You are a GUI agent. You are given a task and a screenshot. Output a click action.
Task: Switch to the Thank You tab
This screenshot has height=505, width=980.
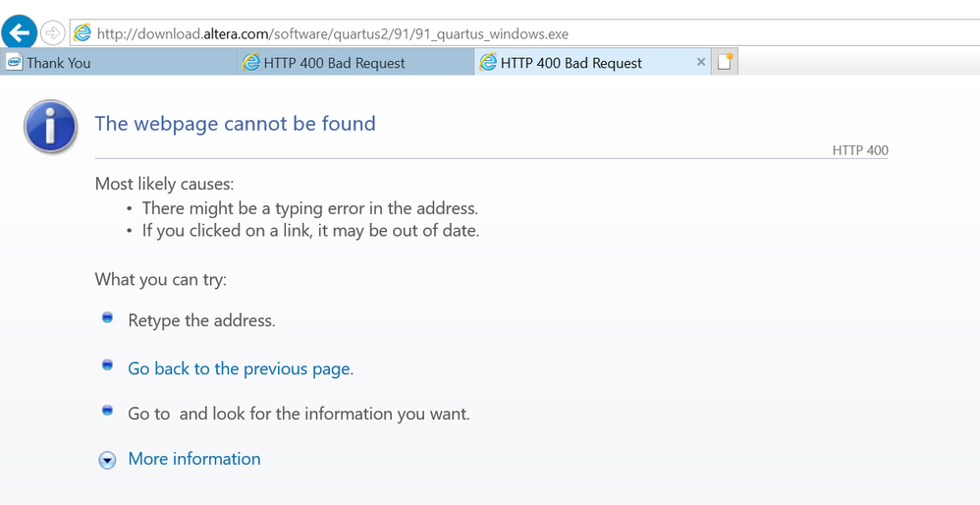(59, 63)
